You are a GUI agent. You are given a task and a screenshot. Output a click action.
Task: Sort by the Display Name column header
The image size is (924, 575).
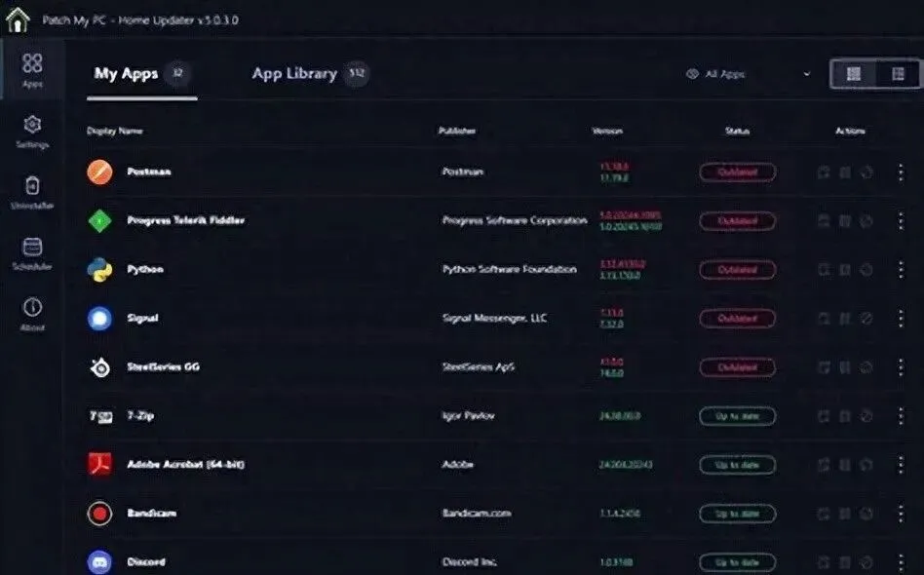[x=114, y=131]
